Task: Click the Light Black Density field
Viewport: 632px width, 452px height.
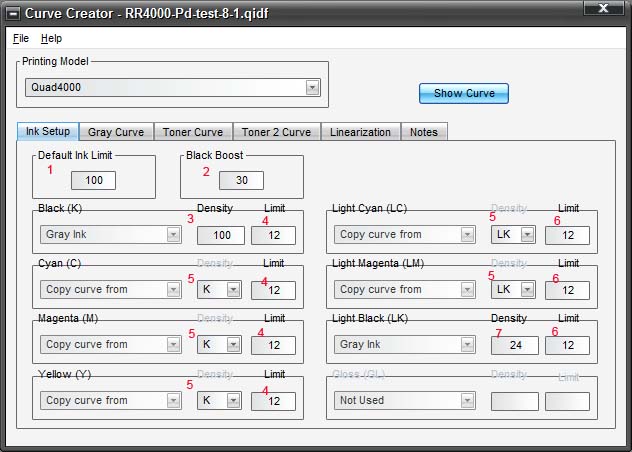Action: [514, 345]
